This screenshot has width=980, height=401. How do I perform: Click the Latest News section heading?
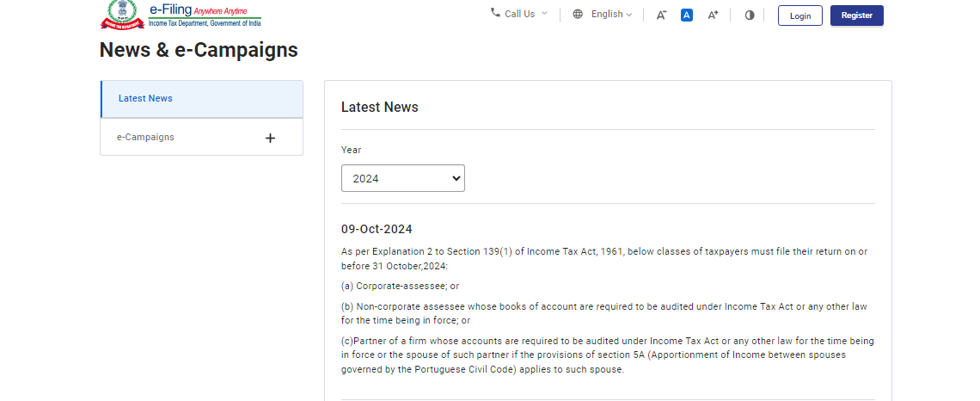380,108
